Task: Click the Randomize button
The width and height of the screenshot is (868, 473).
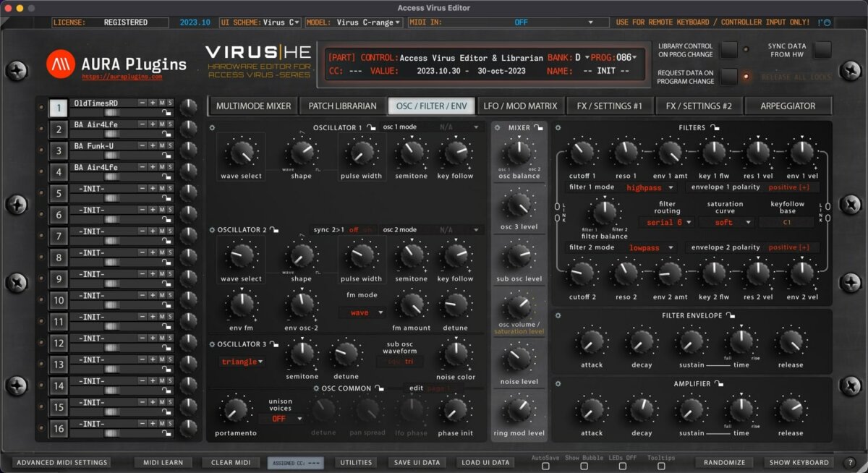Action: [x=724, y=462]
